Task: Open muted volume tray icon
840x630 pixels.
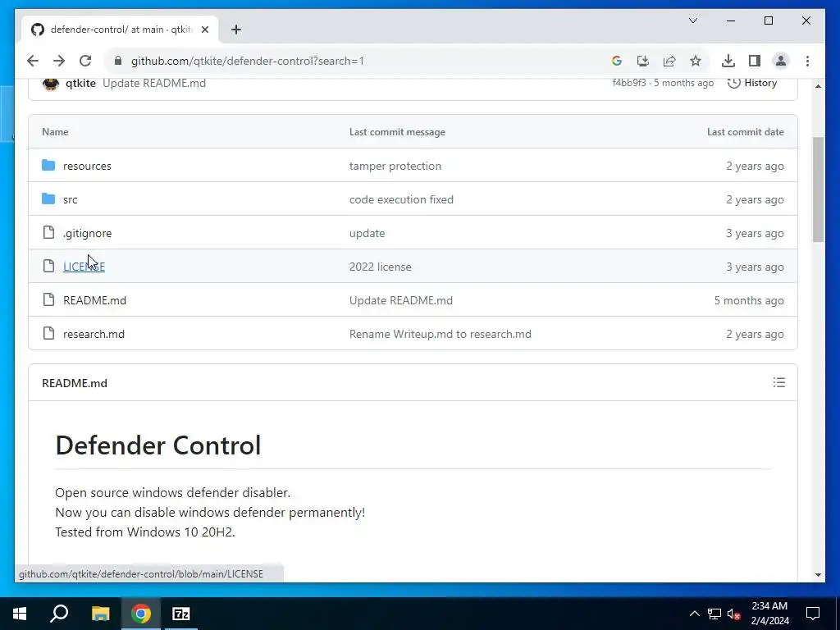Action: 734,614
